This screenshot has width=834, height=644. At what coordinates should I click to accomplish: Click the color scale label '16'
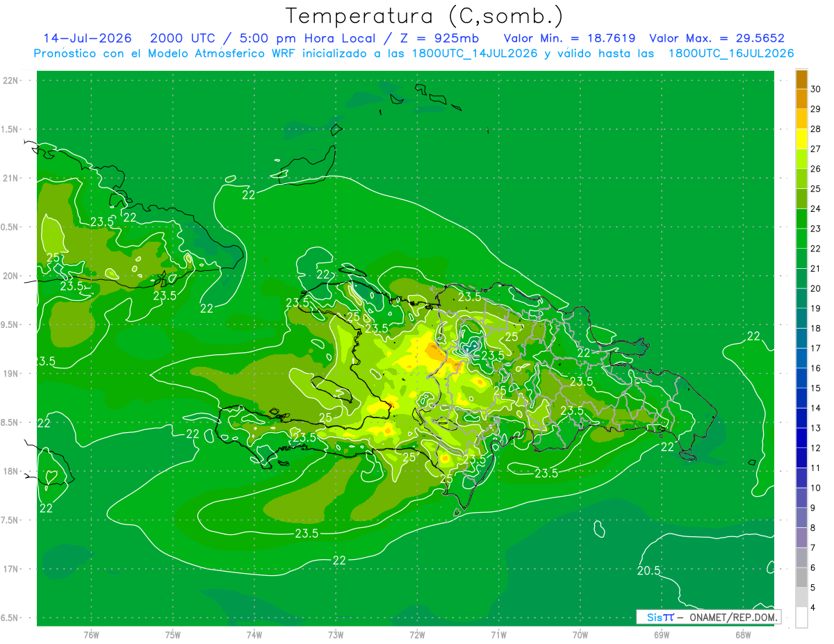pos(815,368)
